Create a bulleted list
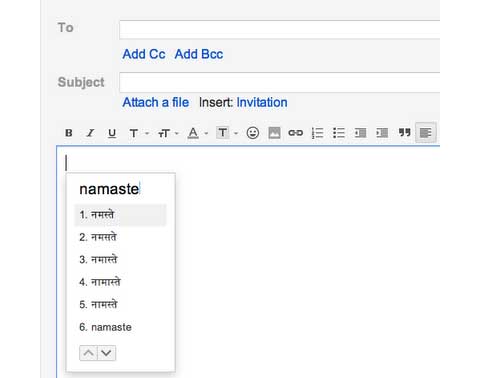Image resolution: width=480 pixels, height=378 pixels. pos(339,133)
